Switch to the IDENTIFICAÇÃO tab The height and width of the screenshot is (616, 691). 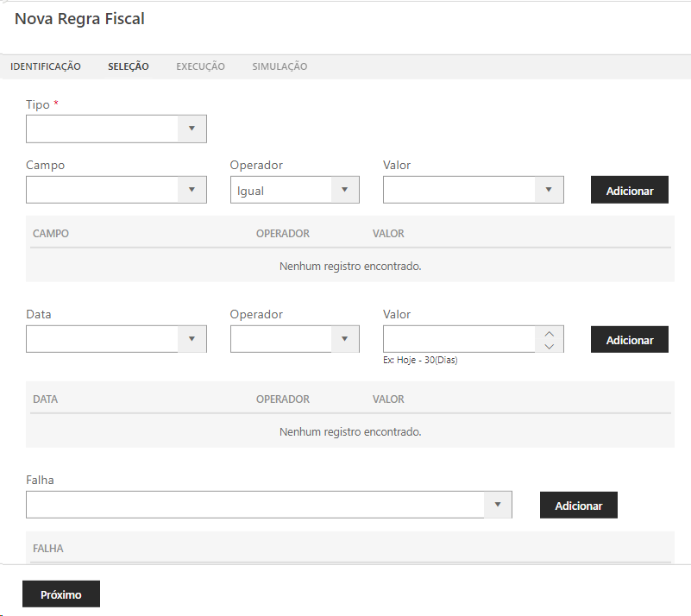(x=46, y=66)
